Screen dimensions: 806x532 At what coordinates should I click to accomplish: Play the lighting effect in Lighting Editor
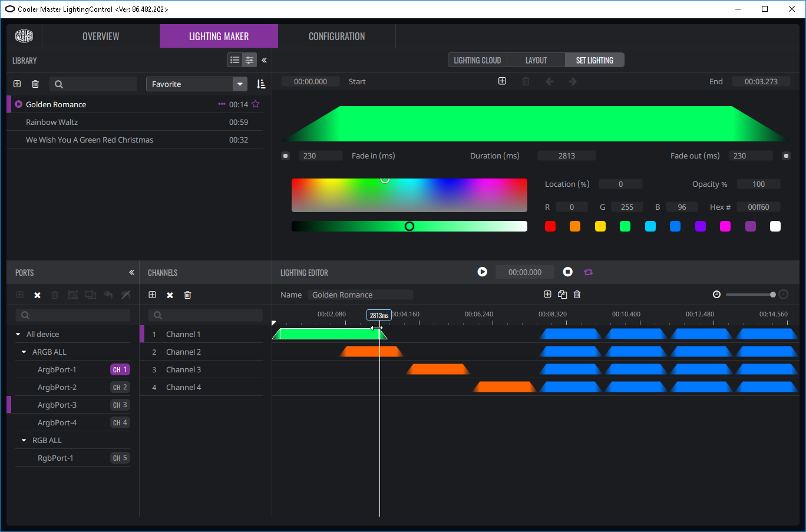[x=483, y=272]
